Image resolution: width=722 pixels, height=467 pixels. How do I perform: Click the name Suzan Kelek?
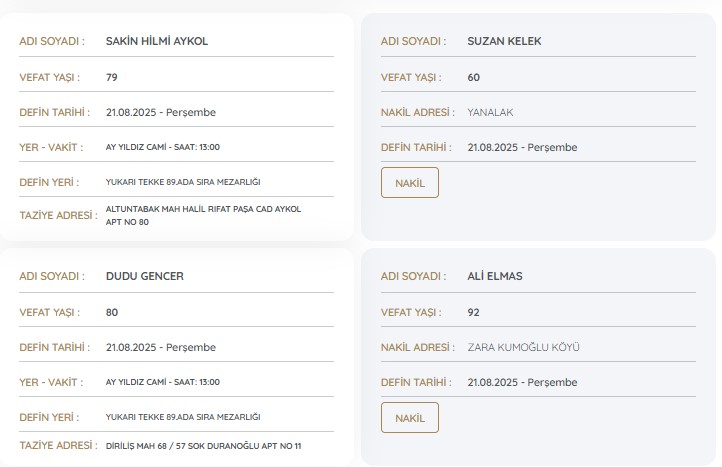tap(504, 41)
